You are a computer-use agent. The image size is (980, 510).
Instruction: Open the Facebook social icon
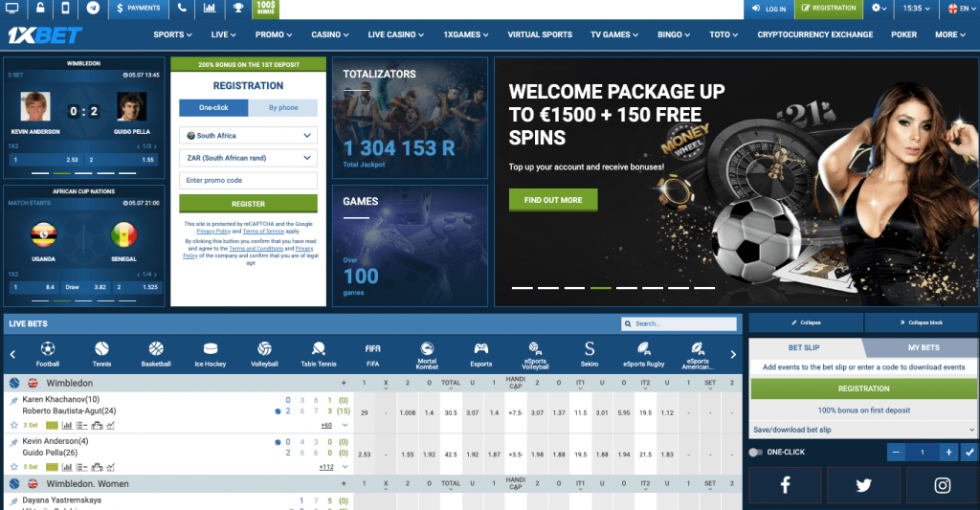coord(786,485)
